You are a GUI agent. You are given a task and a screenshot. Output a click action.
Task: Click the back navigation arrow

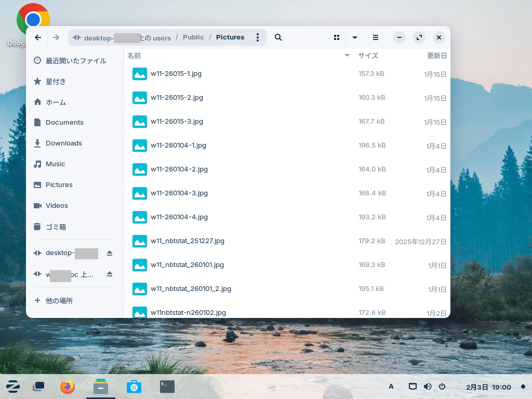tap(38, 37)
